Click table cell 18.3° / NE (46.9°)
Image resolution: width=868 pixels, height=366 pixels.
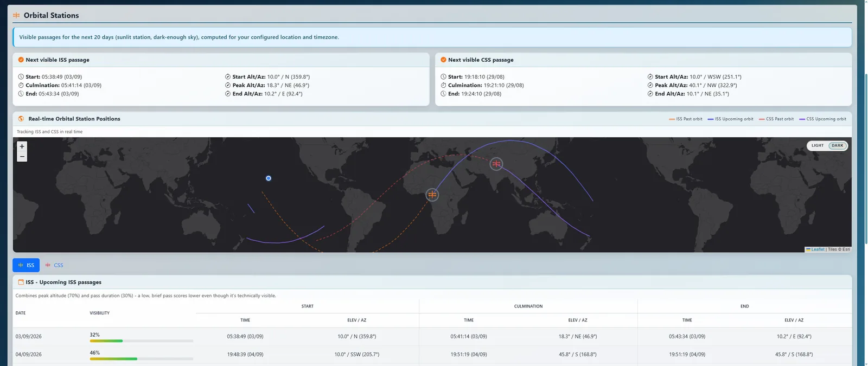pos(578,337)
